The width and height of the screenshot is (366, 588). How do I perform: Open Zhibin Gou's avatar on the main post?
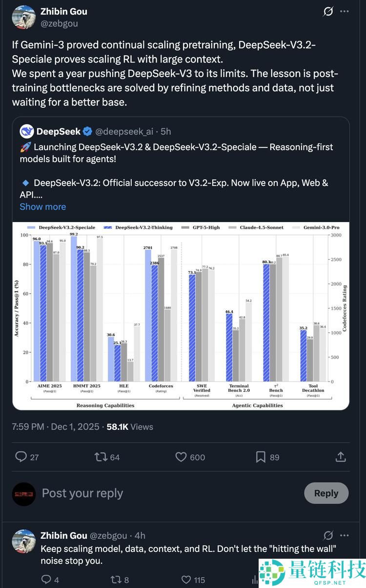23,17
